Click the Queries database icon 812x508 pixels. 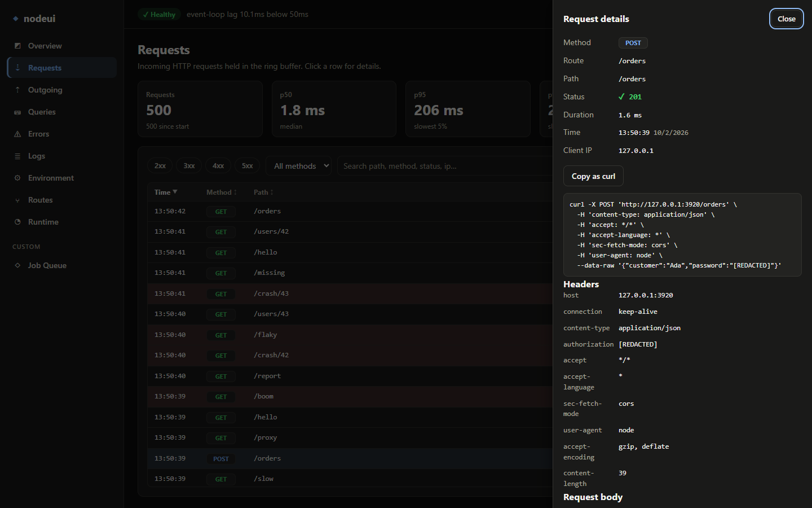pyautogui.click(x=17, y=112)
